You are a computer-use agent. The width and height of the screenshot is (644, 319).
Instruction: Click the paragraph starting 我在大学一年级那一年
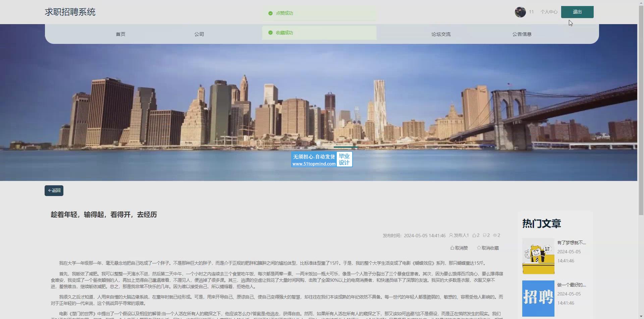[273, 263]
